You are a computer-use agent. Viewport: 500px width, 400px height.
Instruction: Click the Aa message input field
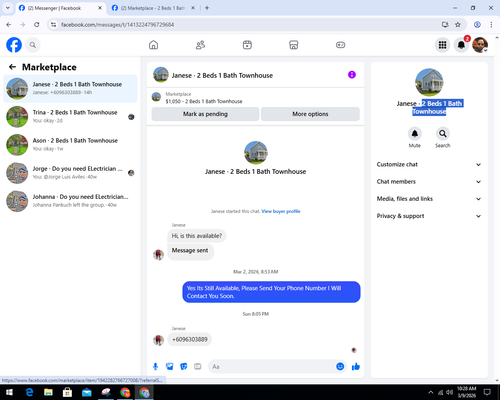272,367
